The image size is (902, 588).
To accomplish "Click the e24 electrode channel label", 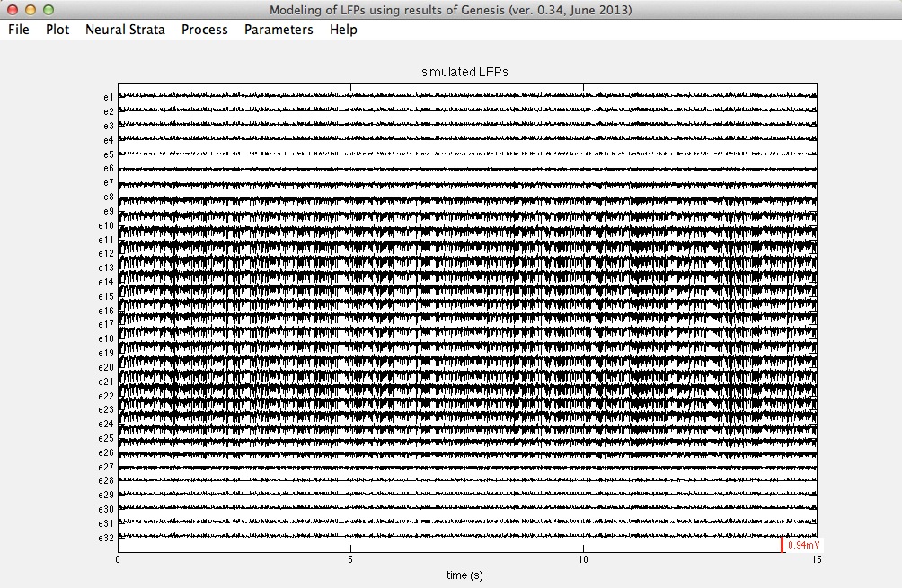I will [106, 424].
